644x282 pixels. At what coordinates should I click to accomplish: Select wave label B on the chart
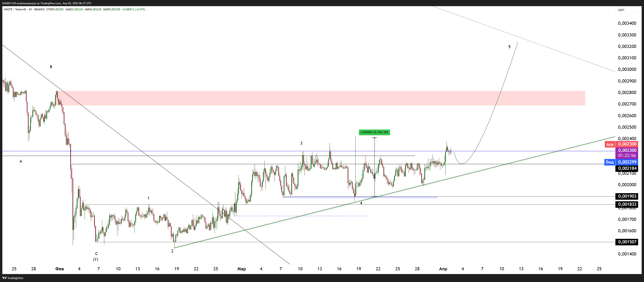[x=51, y=67]
